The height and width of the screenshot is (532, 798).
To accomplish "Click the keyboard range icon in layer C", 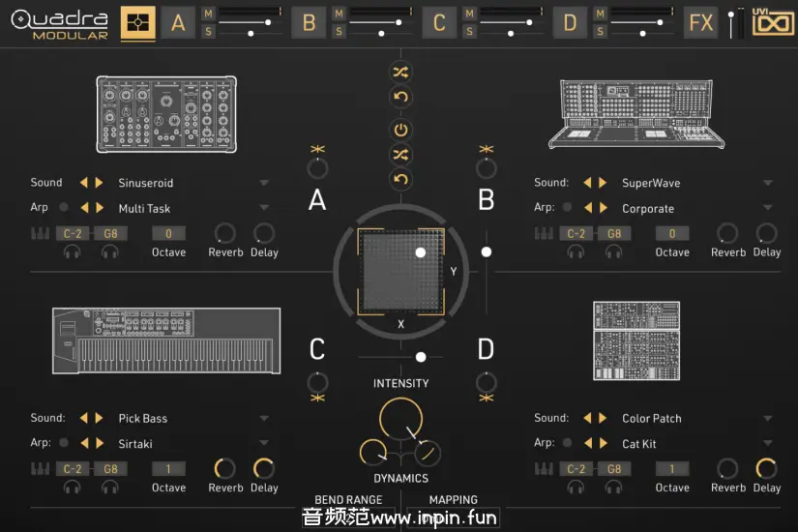I will tap(41, 469).
